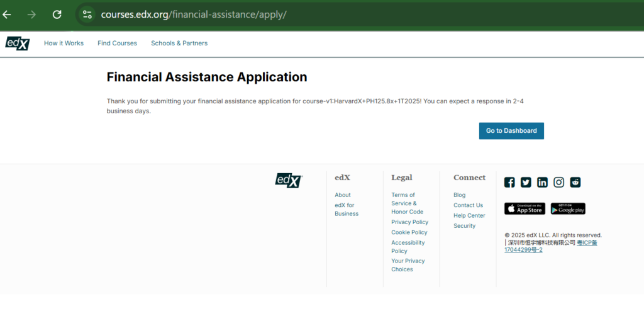Click the Financial Assistance Application heading
The height and width of the screenshot is (311, 644).
[206, 77]
